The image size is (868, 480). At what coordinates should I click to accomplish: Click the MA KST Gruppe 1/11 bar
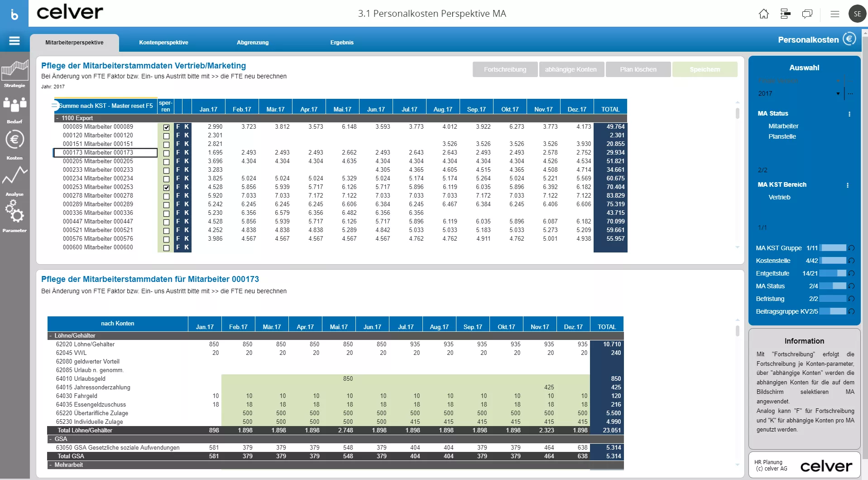coord(834,248)
